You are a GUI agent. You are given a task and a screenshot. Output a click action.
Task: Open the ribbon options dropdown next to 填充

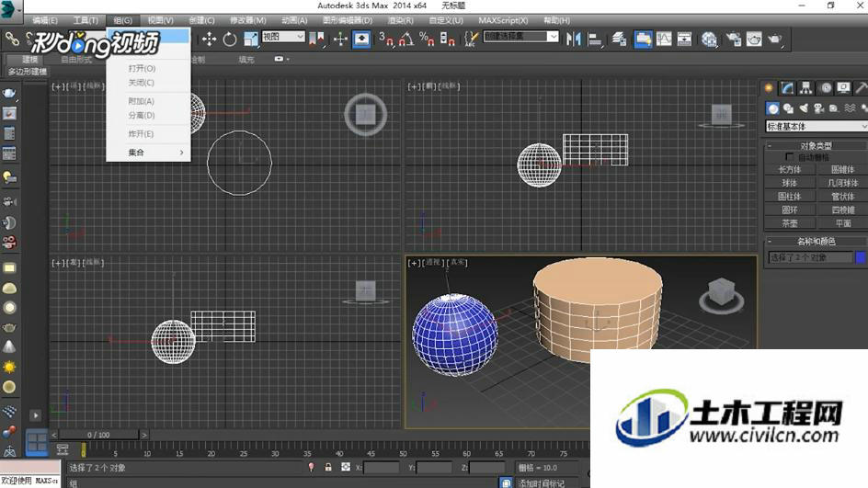[281, 59]
